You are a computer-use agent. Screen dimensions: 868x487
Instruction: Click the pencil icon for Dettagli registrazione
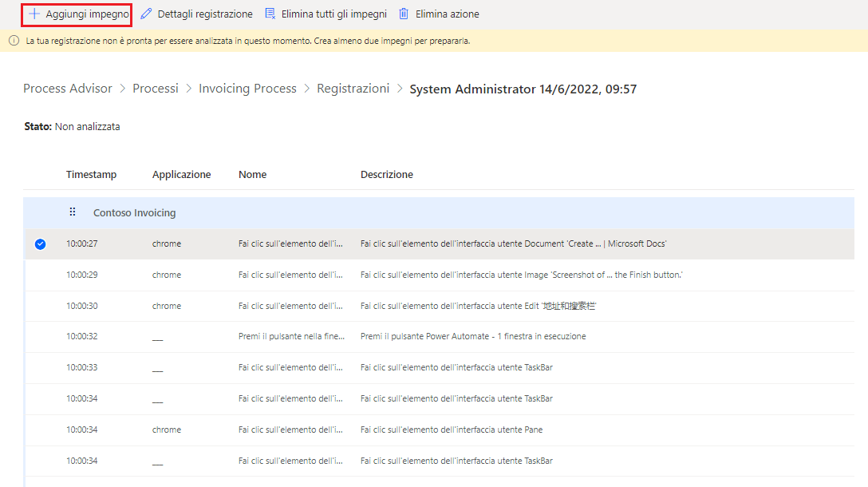[x=146, y=14]
